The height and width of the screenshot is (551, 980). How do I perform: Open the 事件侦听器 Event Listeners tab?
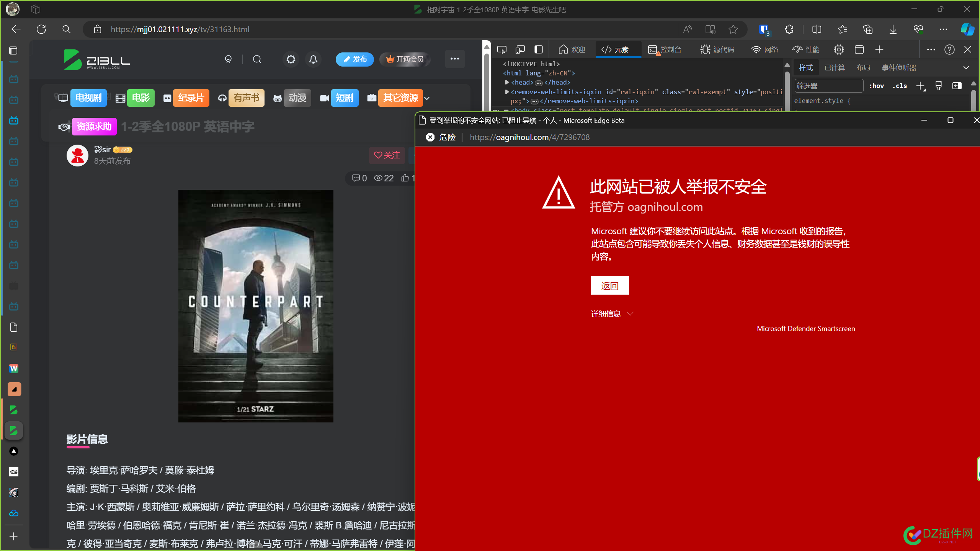pos(899,68)
